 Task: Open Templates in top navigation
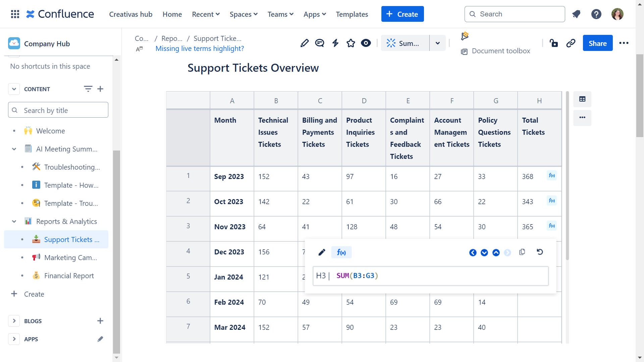(x=352, y=14)
